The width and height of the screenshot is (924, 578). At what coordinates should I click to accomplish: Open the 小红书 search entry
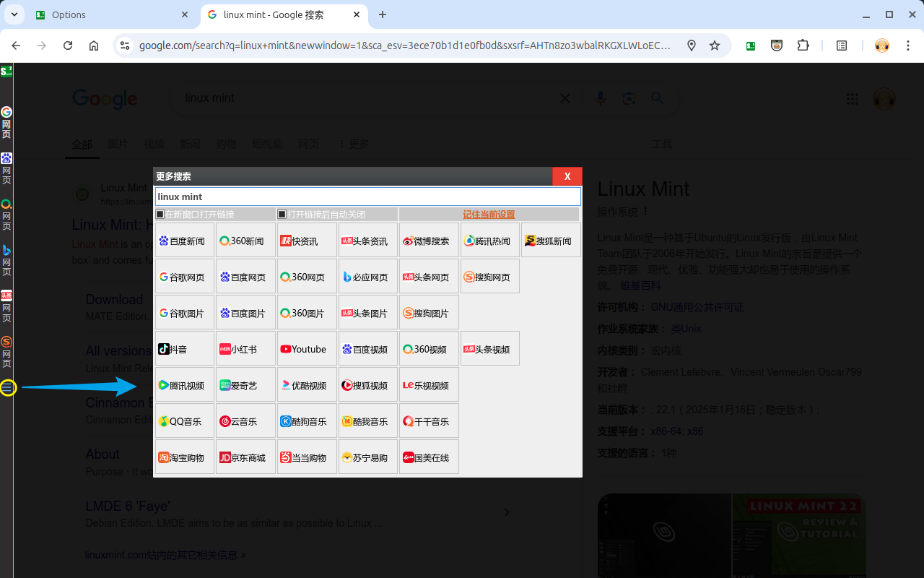[x=245, y=348]
